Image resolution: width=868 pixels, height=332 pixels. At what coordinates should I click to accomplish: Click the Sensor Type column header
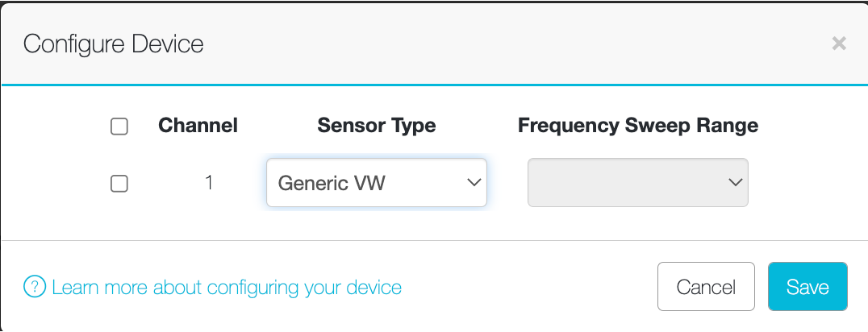point(377,126)
